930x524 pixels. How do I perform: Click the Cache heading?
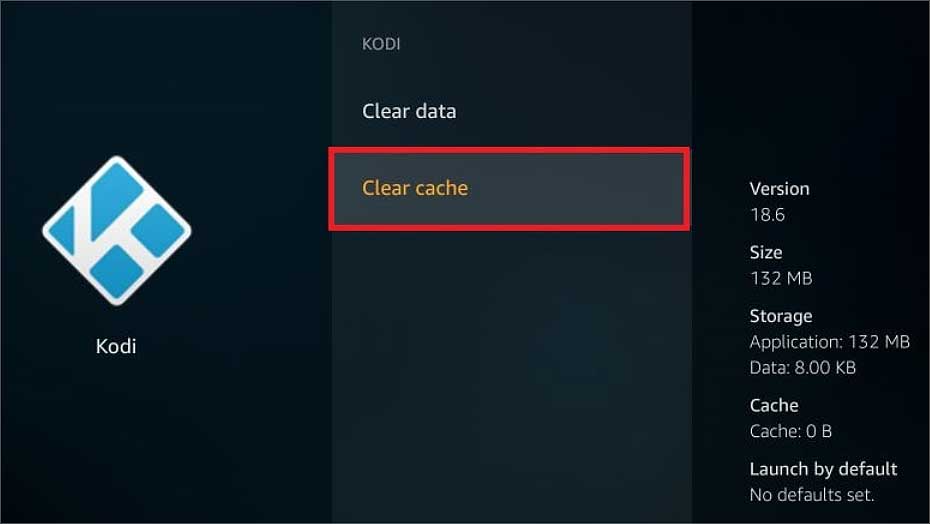tap(773, 405)
